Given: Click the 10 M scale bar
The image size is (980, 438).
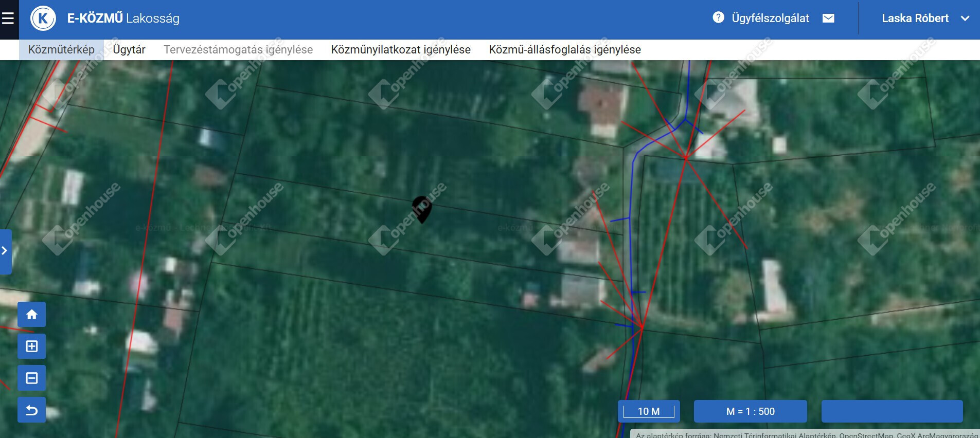Looking at the screenshot, I should click(x=649, y=411).
